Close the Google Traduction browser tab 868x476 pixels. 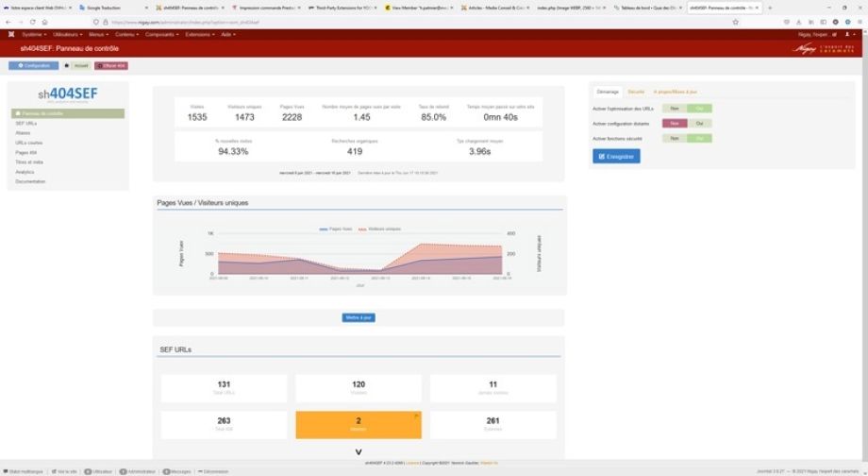click(x=146, y=8)
